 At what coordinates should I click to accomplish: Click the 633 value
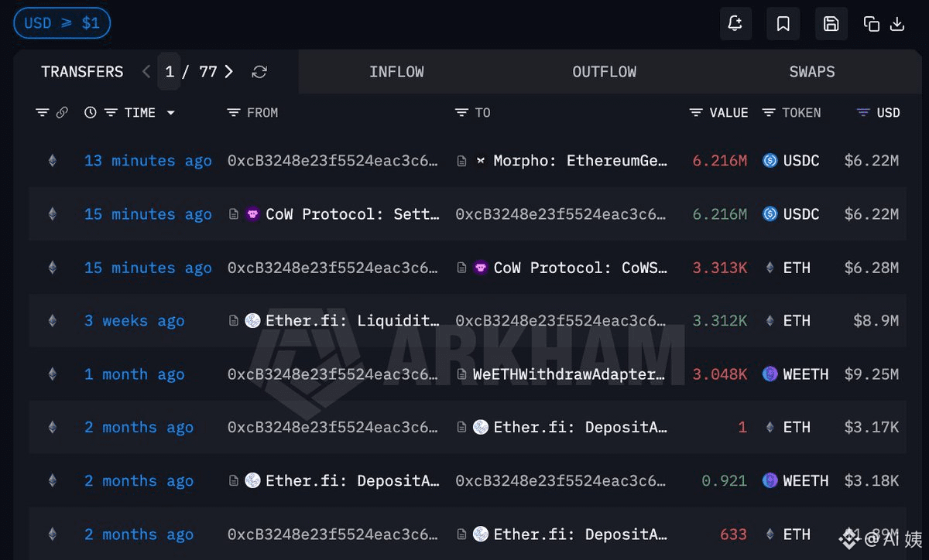tap(734, 534)
